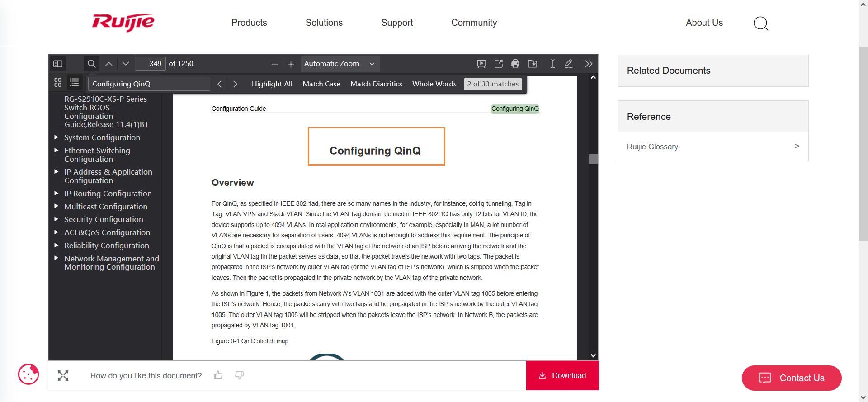868x402 pixels.
Task: Expand System Configuration outline item
Action: [x=57, y=137]
